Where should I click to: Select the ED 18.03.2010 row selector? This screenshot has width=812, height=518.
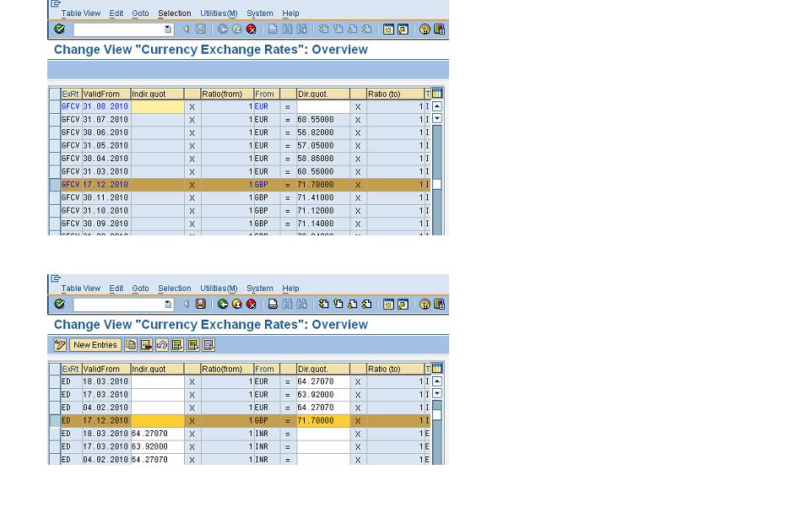coord(56,381)
